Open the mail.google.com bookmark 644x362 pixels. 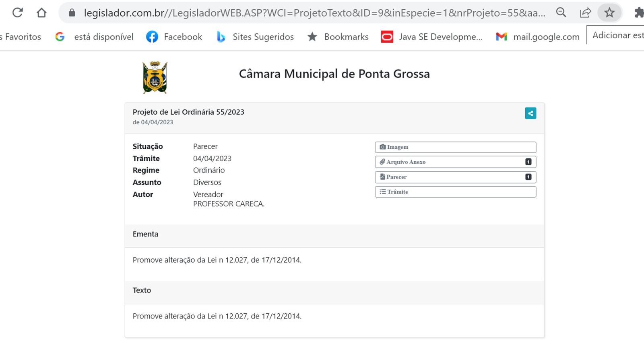point(538,37)
